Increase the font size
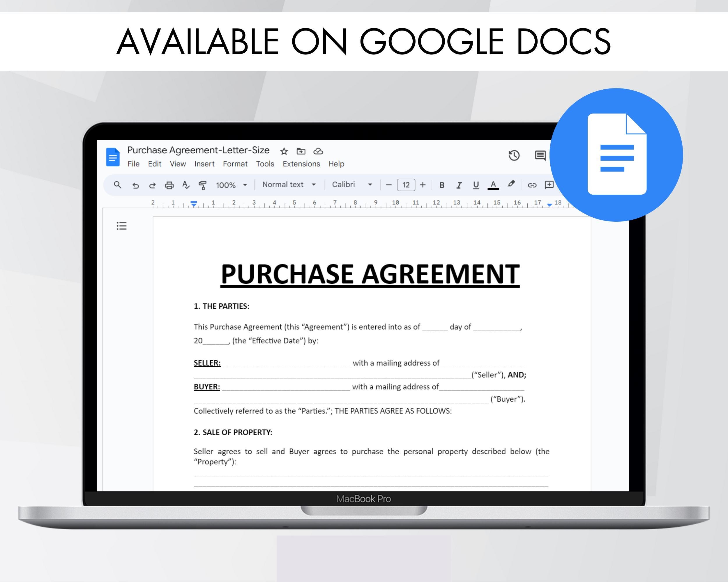Image resolution: width=728 pixels, height=582 pixels. (x=423, y=185)
